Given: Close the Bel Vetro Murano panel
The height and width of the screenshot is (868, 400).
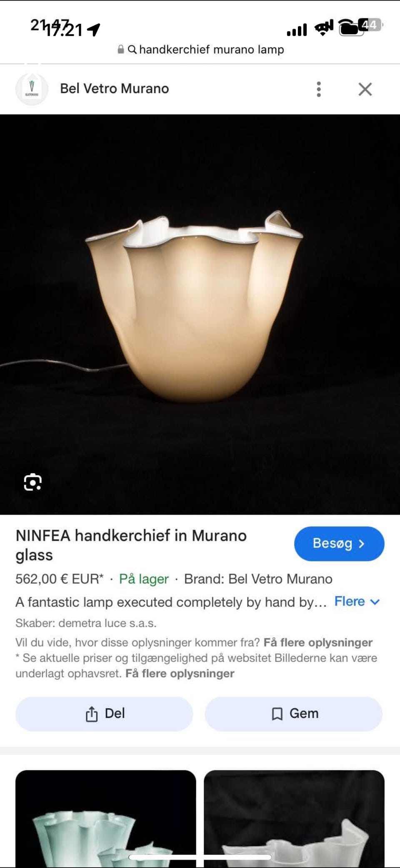Looking at the screenshot, I should 365,89.
